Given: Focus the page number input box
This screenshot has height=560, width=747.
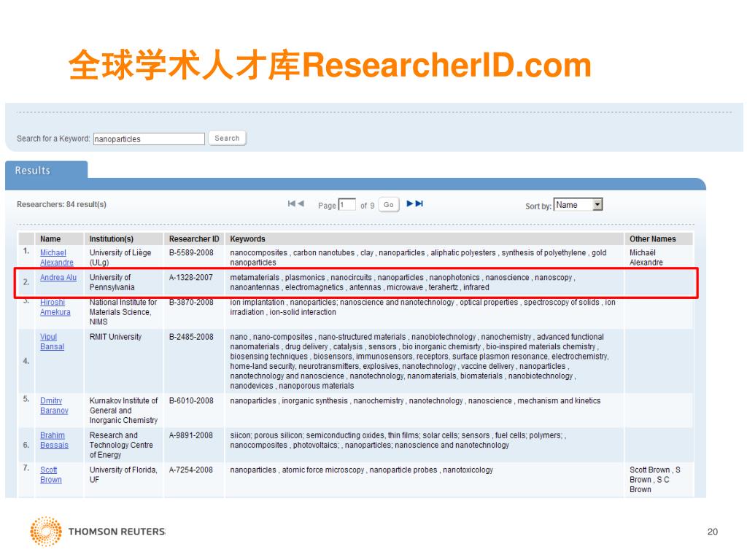Looking at the screenshot, I should (347, 205).
